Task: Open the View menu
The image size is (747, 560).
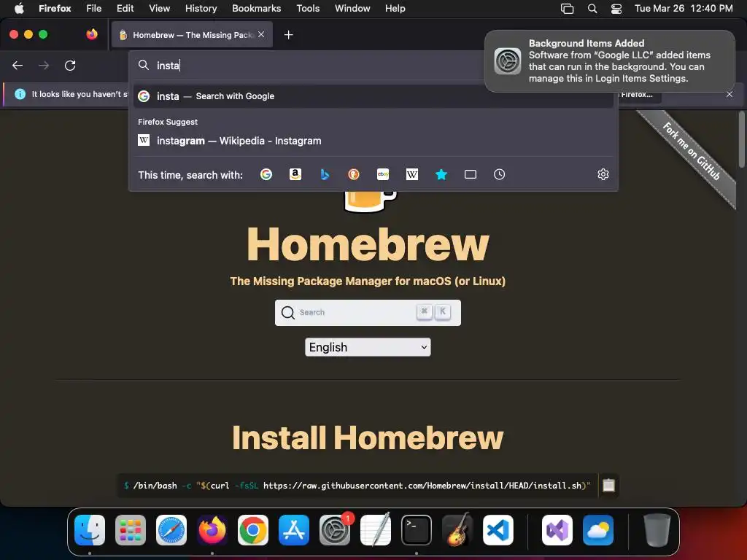Action: click(159, 8)
